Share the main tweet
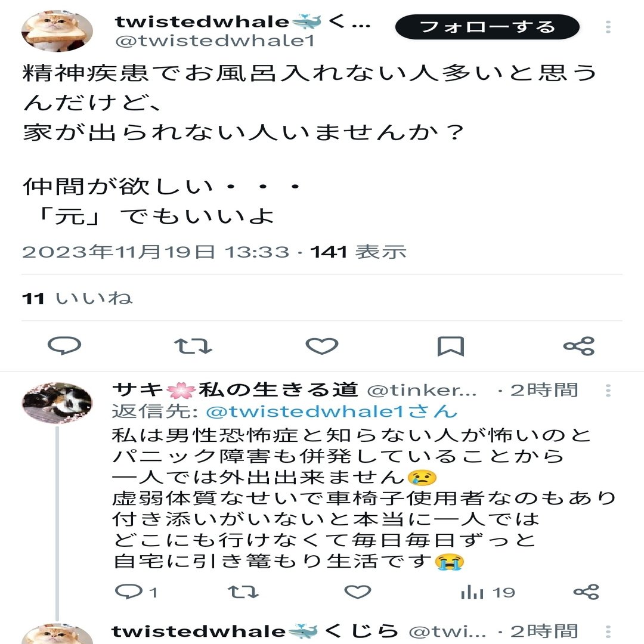644x644 pixels. 579,346
